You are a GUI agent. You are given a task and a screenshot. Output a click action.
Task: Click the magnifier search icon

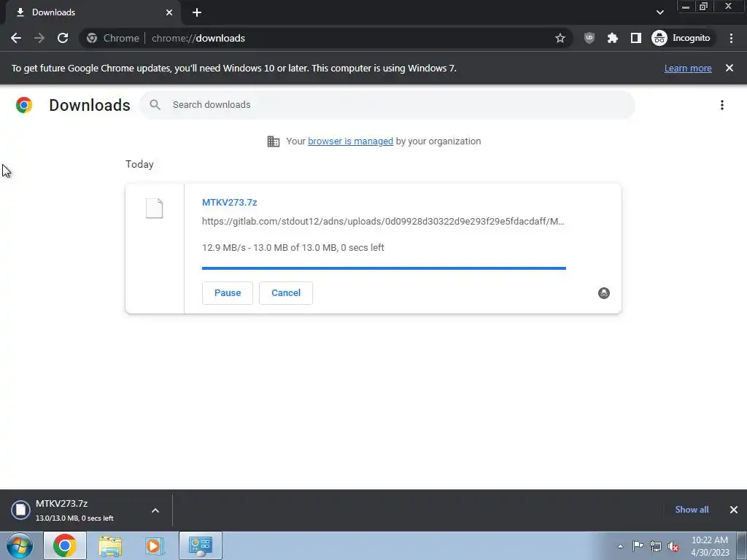pyautogui.click(x=155, y=105)
